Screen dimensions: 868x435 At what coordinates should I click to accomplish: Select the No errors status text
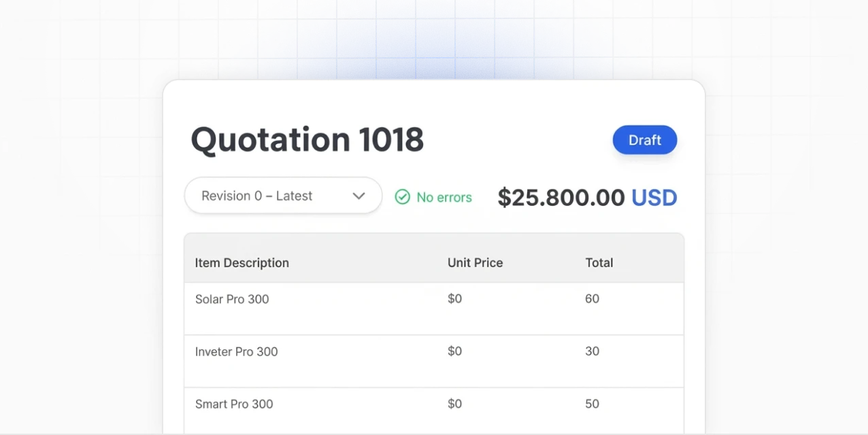tap(444, 197)
